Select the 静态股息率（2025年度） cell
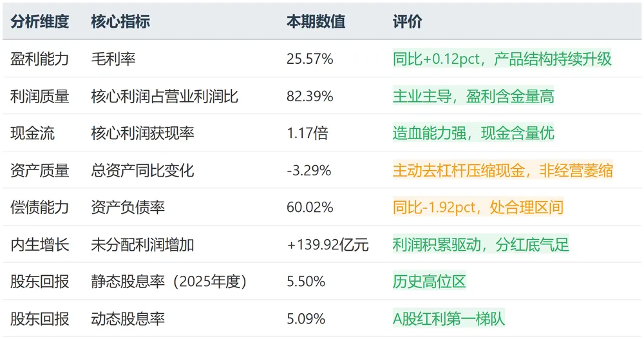 tap(169, 282)
